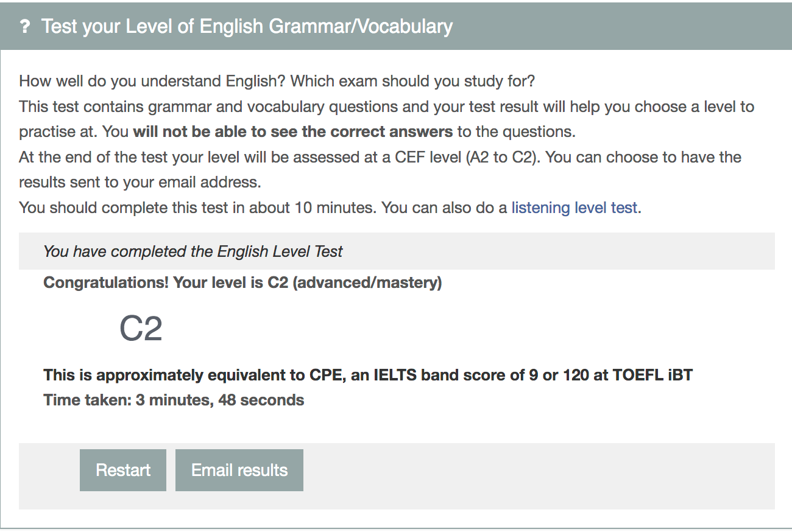Screen dimensions: 792x532
Task: Click the gray title bar background
Action: click(609, 26)
